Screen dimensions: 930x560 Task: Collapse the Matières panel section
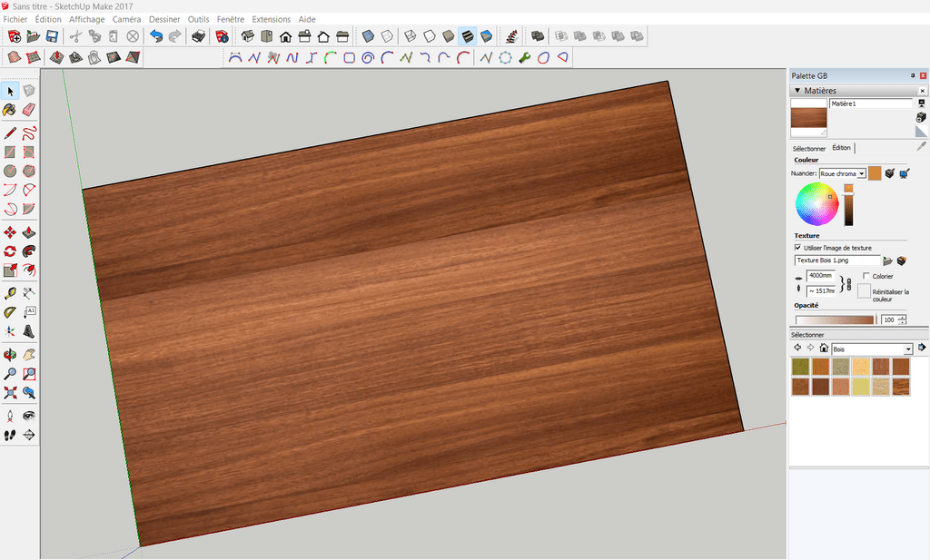797,91
